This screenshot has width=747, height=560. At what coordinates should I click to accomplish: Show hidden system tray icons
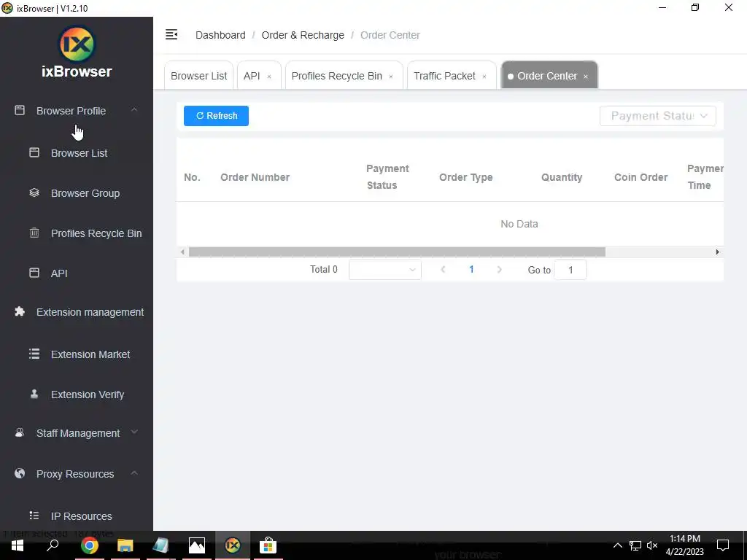coord(617,545)
